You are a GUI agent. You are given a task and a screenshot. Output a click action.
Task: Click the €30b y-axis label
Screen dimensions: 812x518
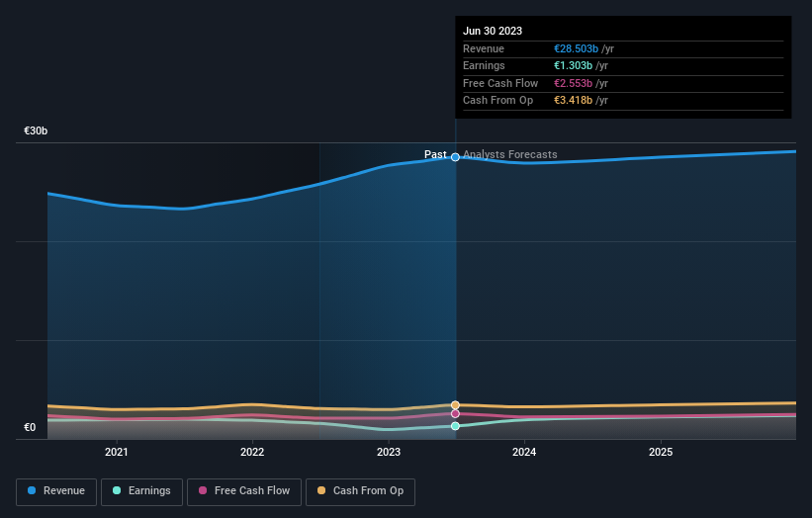(36, 130)
